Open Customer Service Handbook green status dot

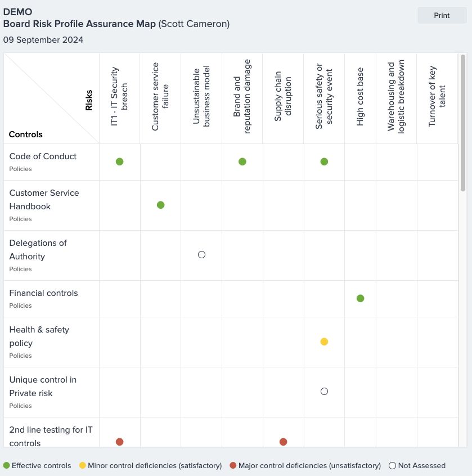[x=160, y=205]
